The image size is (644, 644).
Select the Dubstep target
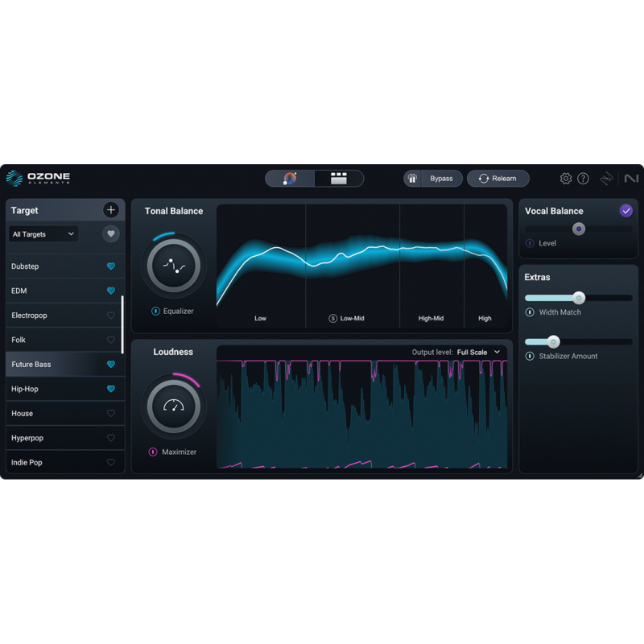(65, 266)
